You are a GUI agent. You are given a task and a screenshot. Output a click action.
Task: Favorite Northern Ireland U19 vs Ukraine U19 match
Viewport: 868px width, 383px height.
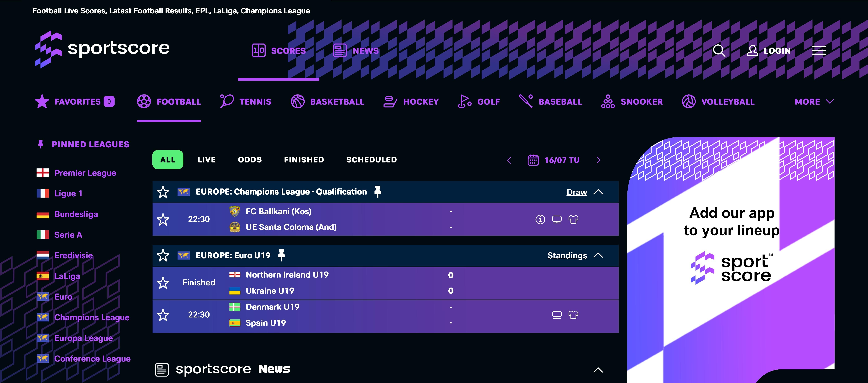point(163,283)
